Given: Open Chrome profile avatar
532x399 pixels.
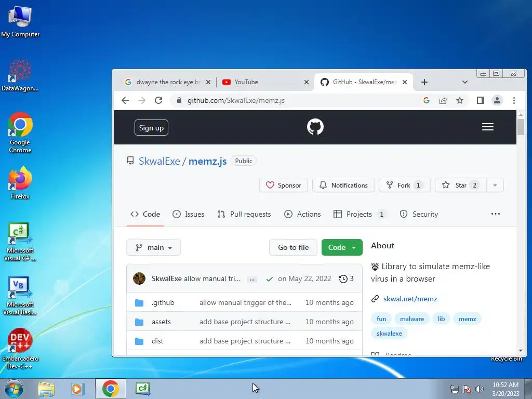Looking at the screenshot, I should [497, 100].
